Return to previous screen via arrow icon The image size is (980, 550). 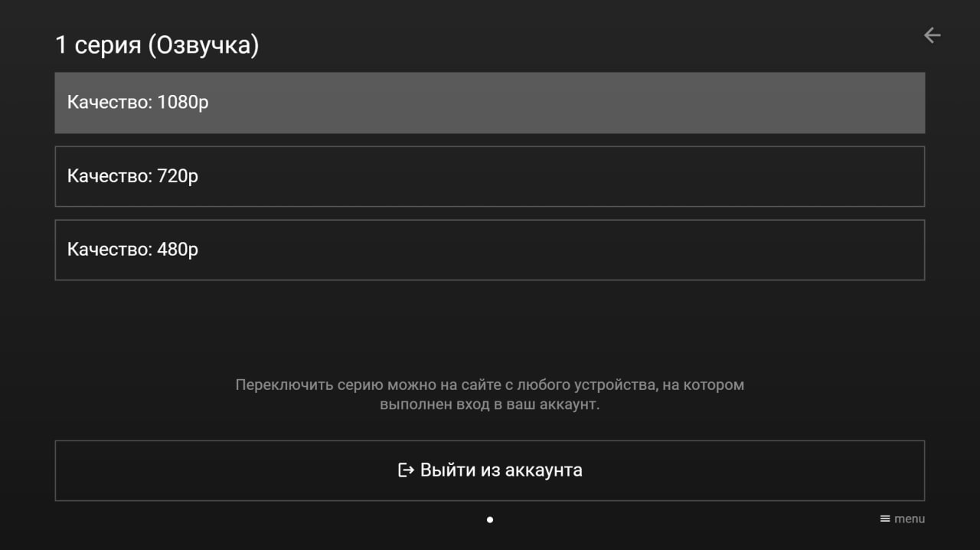[x=932, y=35]
